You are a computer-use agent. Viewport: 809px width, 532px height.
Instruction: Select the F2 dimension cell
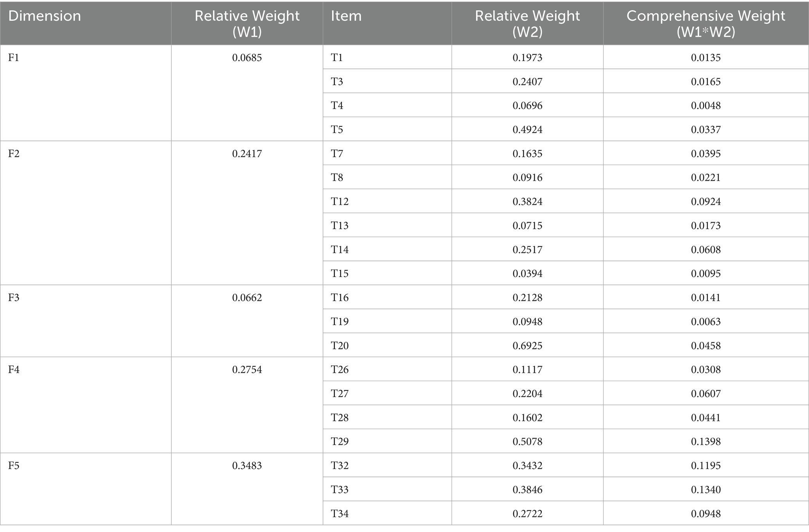14,154
